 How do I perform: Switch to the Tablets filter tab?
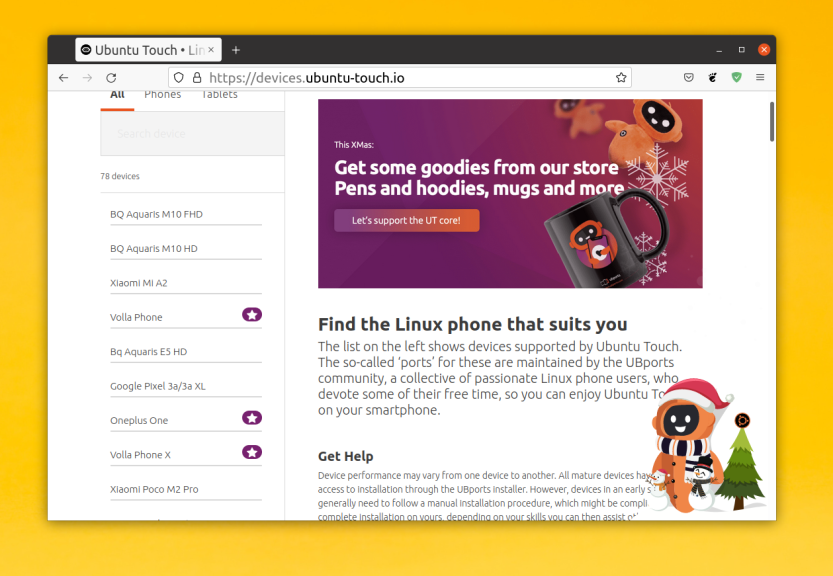pyautogui.click(x=219, y=95)
